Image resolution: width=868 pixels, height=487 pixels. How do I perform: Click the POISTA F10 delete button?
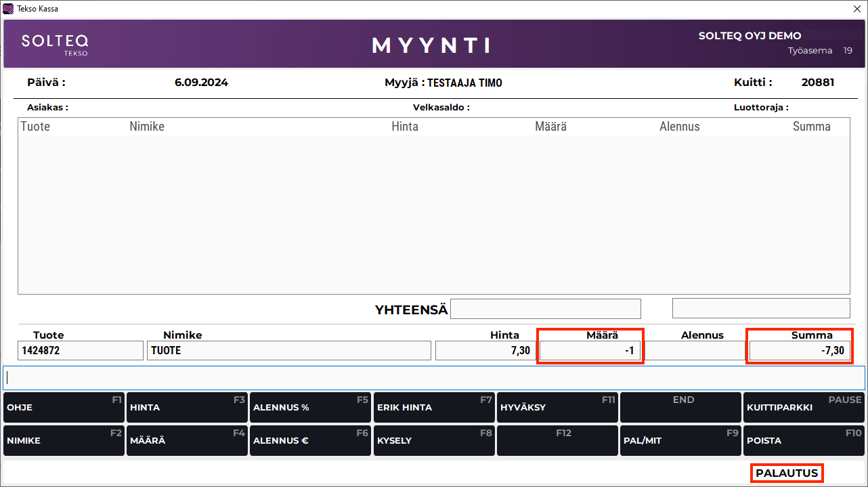[804, 440]
